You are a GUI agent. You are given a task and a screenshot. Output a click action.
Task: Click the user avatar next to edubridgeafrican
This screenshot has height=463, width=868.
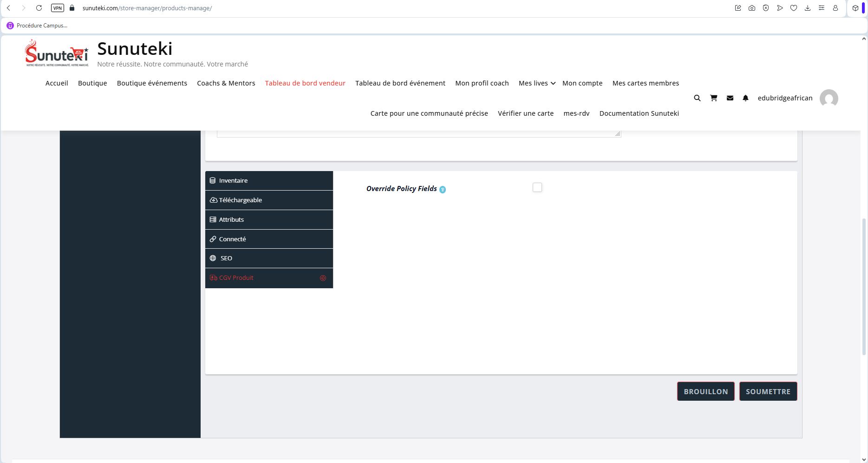(x=829, y=99)
